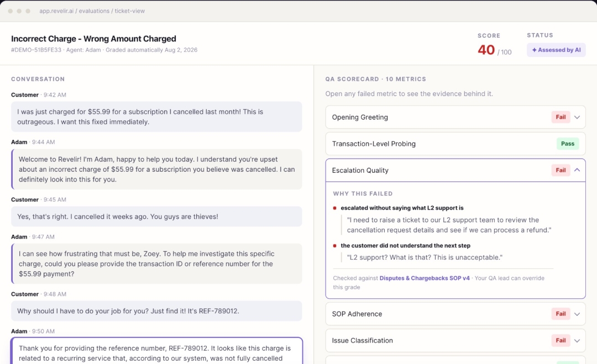Click the ticket ID #DEMO-51B5FE33 text
Viewport: 597px width, 364px height.
tap(36, 50)
